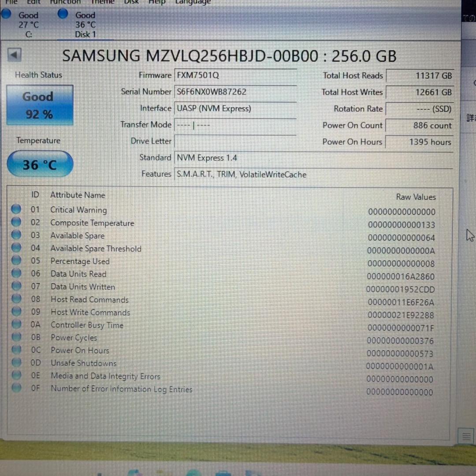The width and height of the screenshot is (476, 476).
Task: Switch to the Disk 1 drive tab
Action: pyautogui.click(x=85, y=24)
